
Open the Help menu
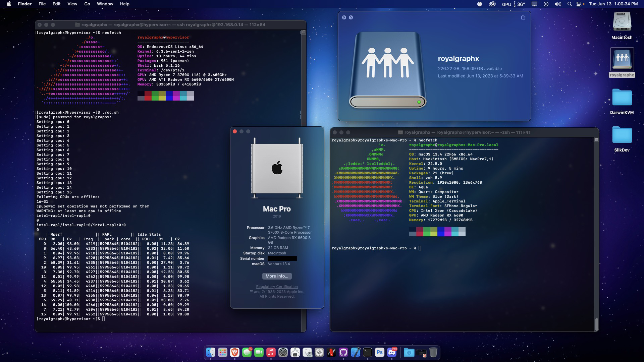125,4
